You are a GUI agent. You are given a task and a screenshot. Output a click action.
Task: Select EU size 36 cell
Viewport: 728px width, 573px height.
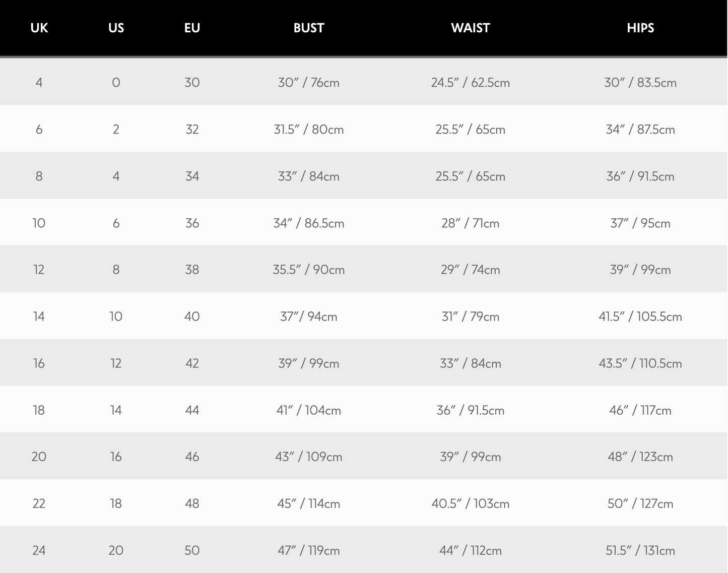[x=192, y=223]
